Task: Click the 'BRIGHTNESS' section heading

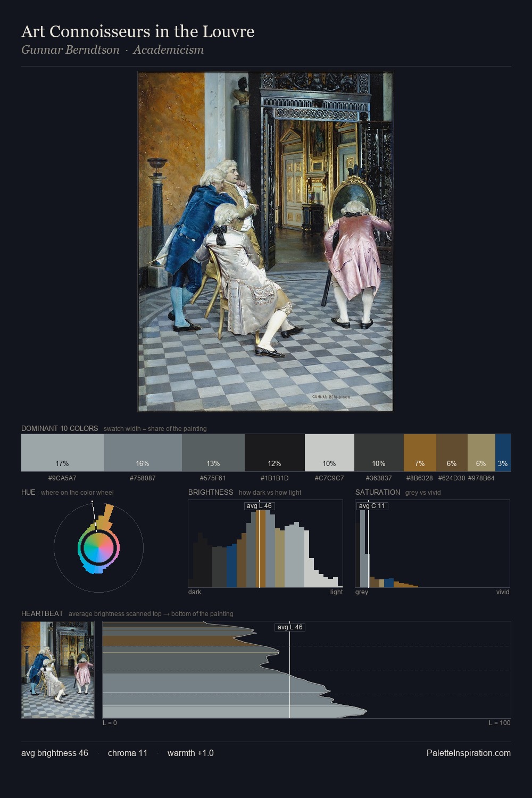Action: (x=211, y=492)
